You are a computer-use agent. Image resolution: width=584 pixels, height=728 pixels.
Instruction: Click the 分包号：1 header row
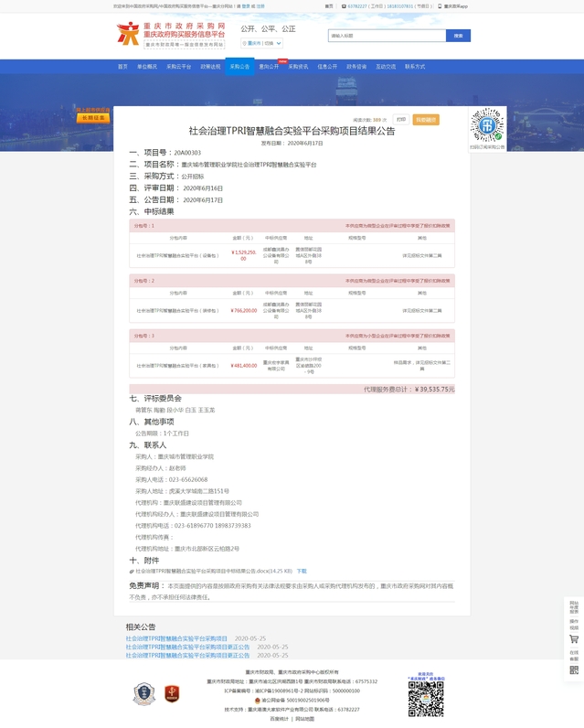click(292, 226)
